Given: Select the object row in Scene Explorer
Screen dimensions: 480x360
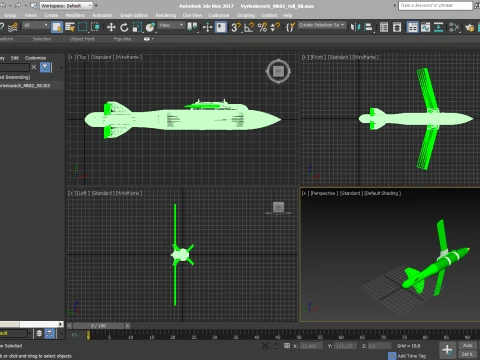Looking at the screenshot, I should [x=32, y=86].
